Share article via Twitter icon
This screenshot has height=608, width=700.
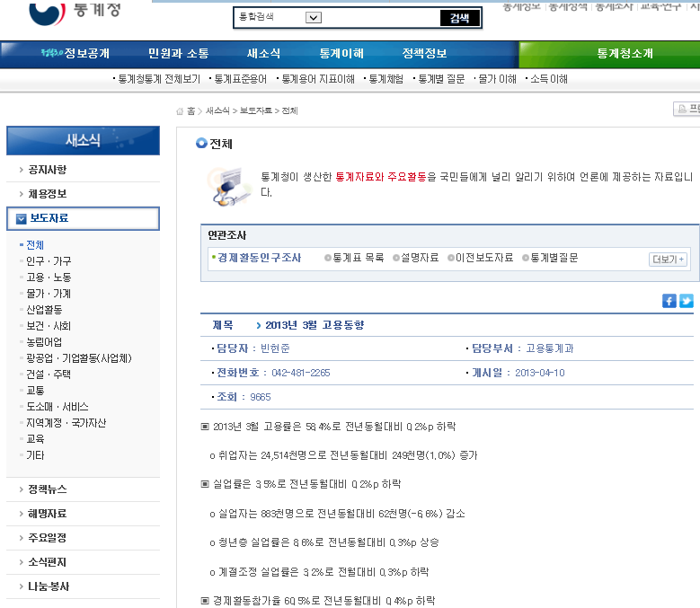pyautogui.click(x=687, y=301)
